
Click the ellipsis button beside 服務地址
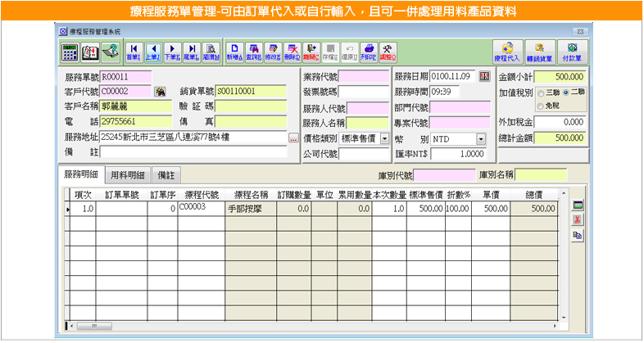[x=293, y=139]
